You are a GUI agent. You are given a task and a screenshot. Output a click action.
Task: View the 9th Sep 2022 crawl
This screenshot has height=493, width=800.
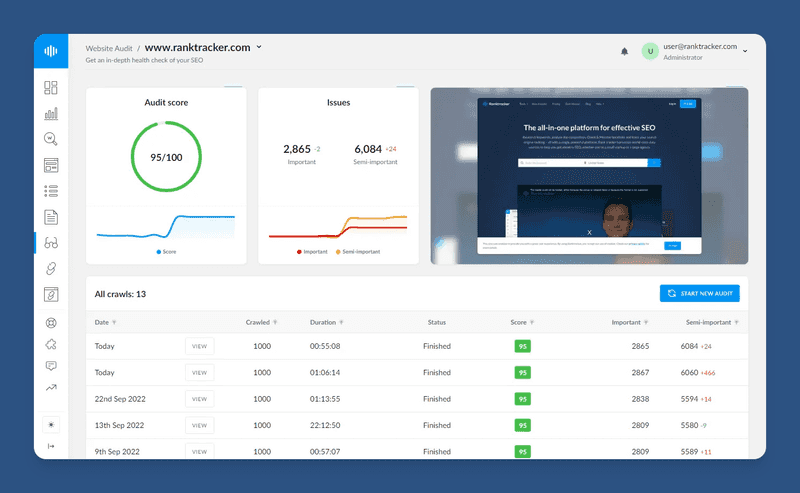[199, 452]
